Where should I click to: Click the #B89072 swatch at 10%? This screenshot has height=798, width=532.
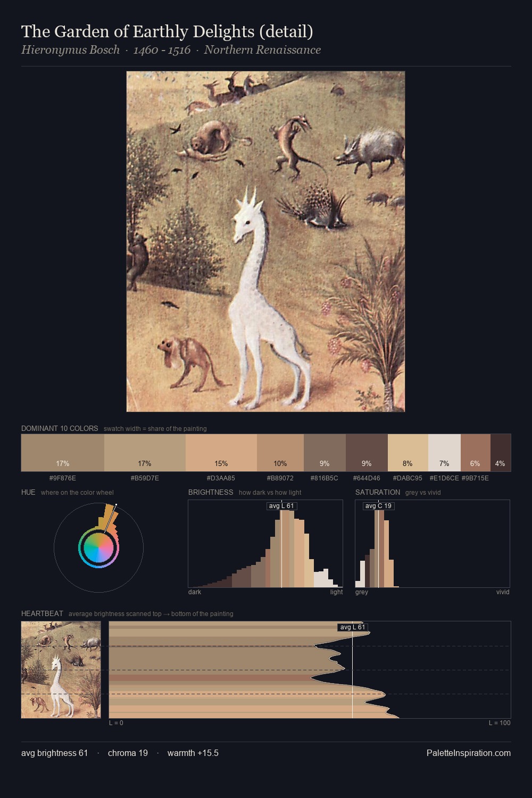[280, 453]
